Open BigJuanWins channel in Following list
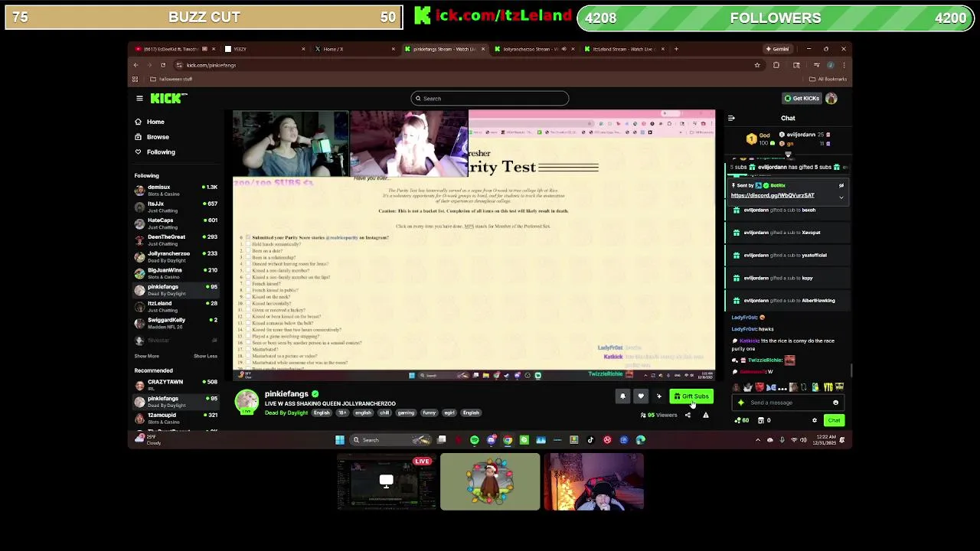The height and width of the screenshot is (551, 980). (x=175, y=273)
